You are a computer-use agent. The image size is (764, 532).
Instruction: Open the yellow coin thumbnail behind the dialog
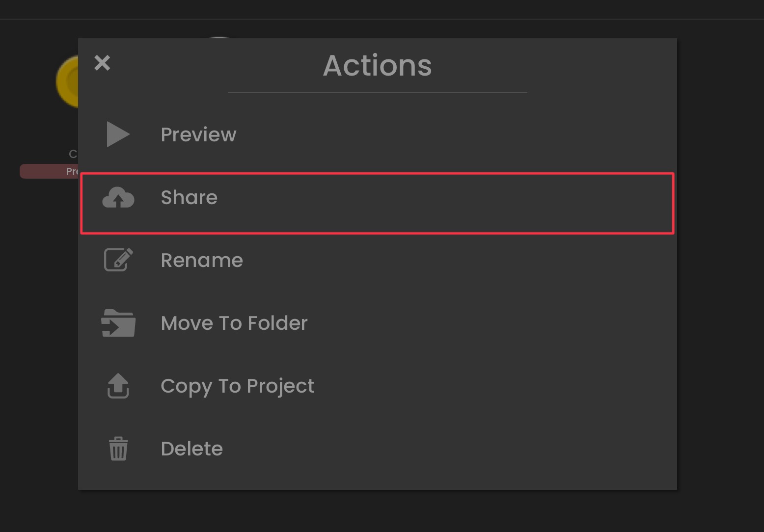[x=67, y=81]
